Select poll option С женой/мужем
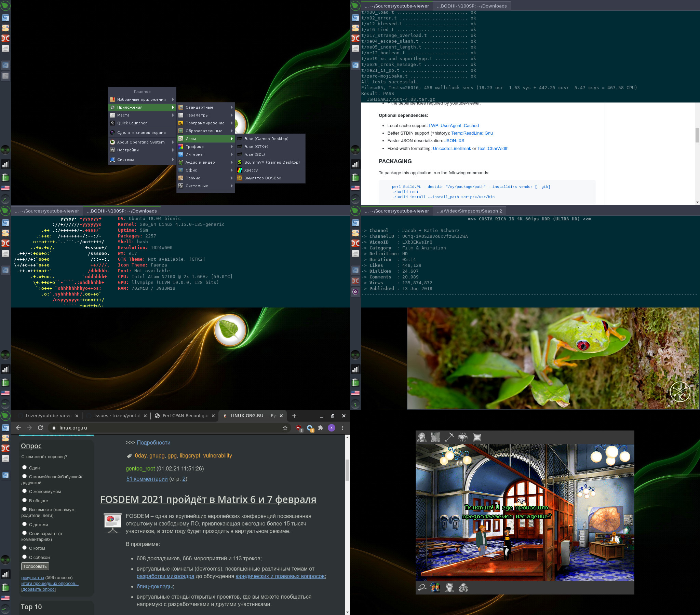 click(24, 491)
